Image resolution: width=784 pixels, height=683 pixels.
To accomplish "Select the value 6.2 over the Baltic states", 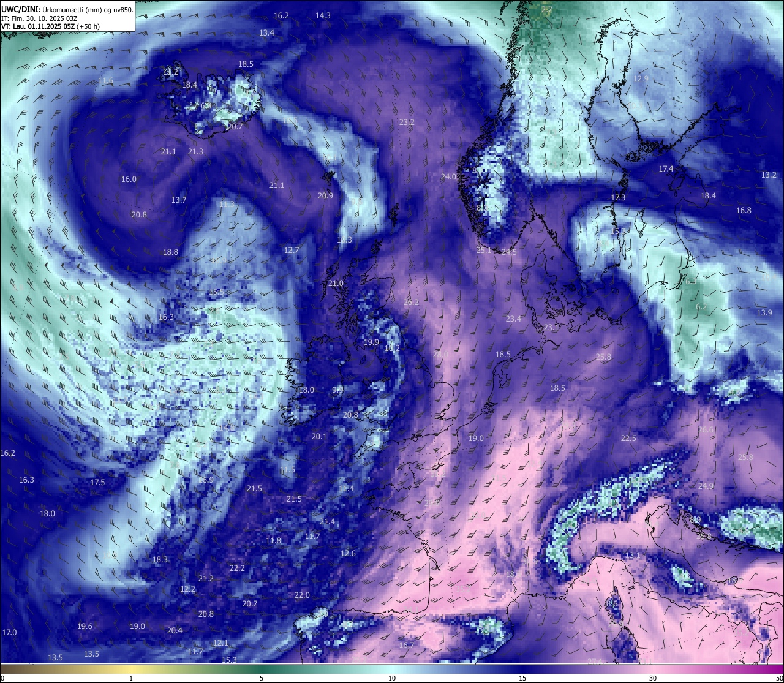I will [x=701, y=307].
